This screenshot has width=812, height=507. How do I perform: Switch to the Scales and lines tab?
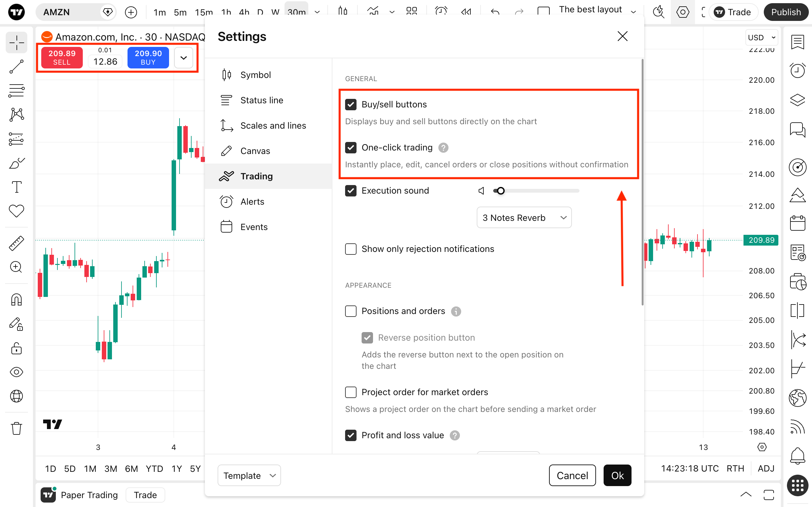point(273,125)
